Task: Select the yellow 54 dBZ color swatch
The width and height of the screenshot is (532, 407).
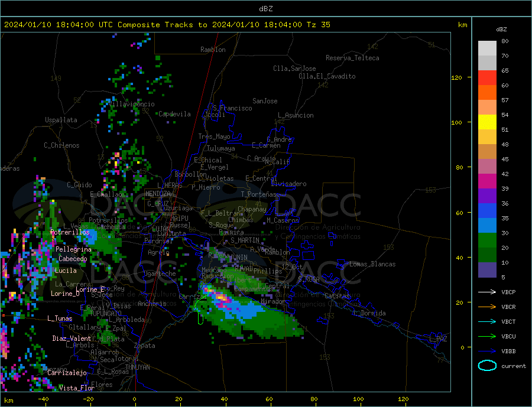Action: (487, 122)
